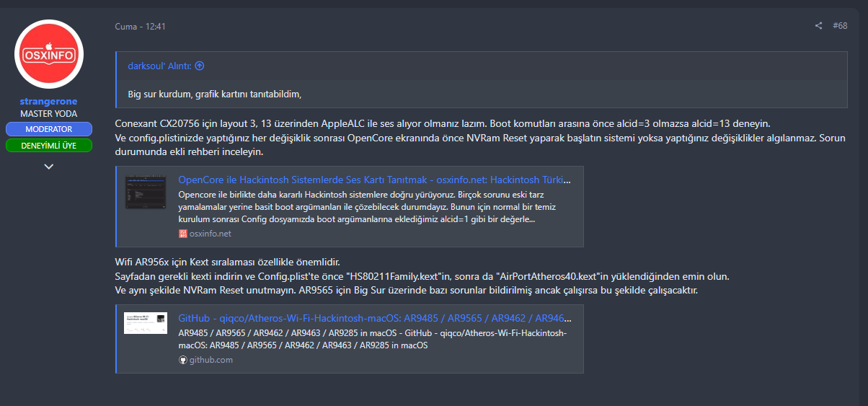868x406 pixels.
Task: Expand the chevron under user badges
Action: [49, 167]
